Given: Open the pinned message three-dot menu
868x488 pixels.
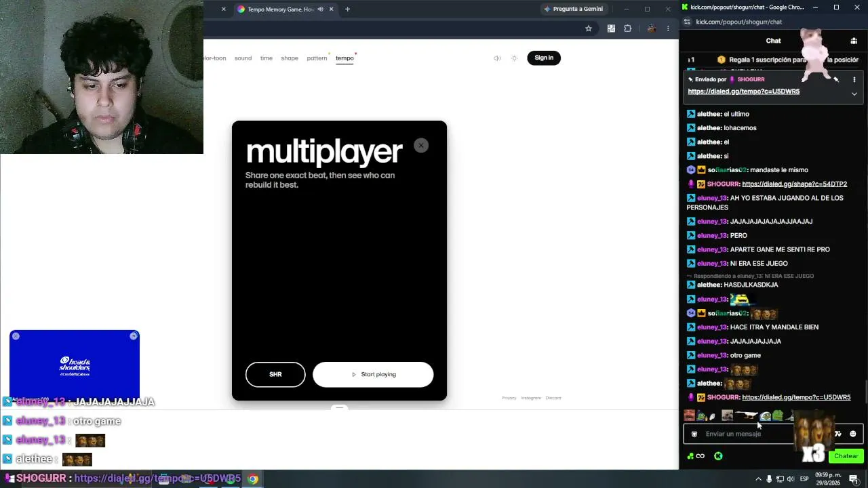Looking at the screenshot, I should tap(854, 80).
